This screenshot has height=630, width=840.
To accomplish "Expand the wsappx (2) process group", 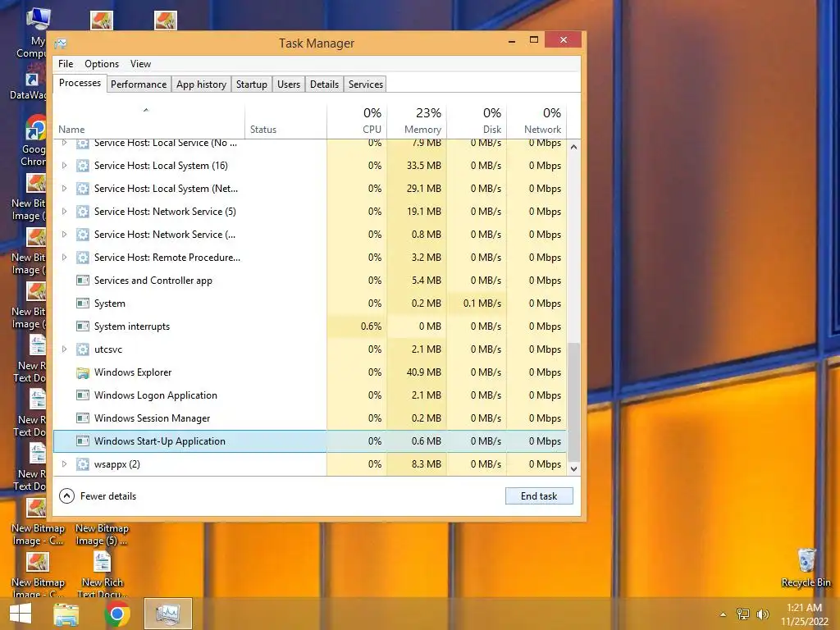I will pos(64,464).
